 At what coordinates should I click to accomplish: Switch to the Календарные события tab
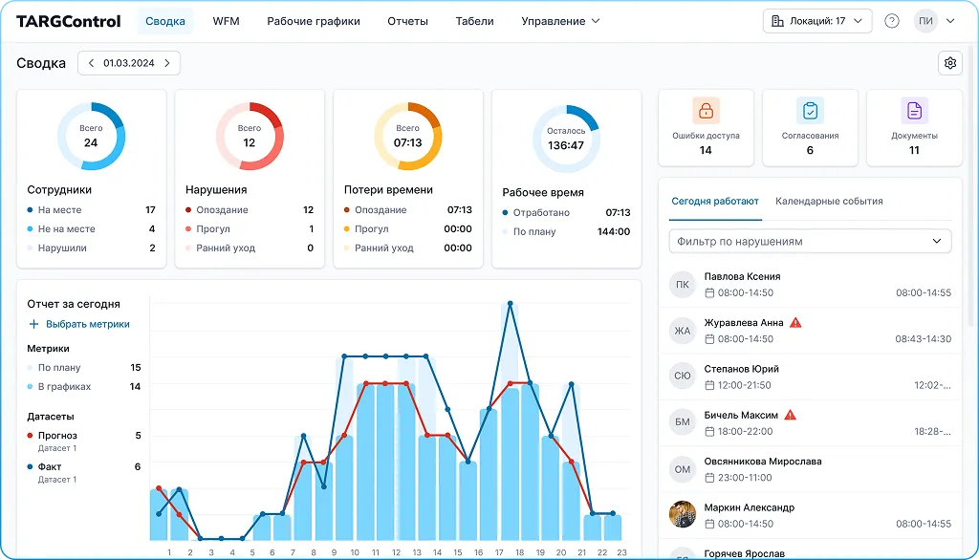point(829,202)
